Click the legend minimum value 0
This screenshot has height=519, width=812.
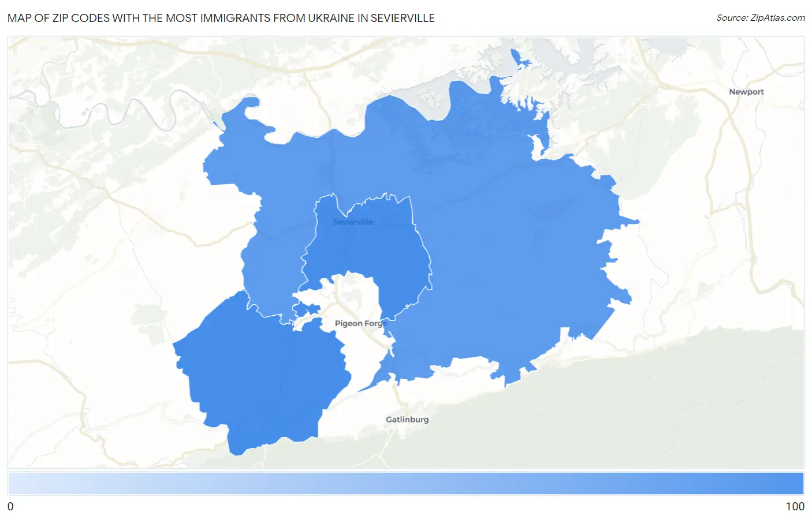point(10,506)
